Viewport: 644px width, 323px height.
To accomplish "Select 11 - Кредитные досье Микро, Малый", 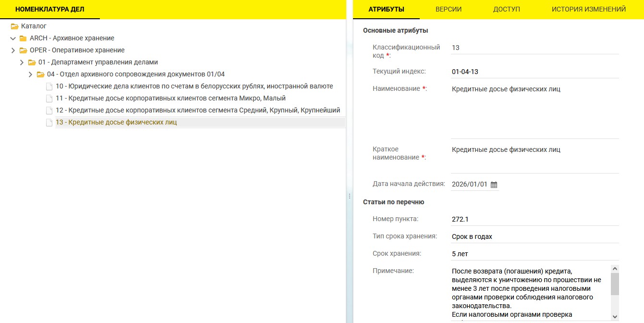I will click(x=170, y=99).
